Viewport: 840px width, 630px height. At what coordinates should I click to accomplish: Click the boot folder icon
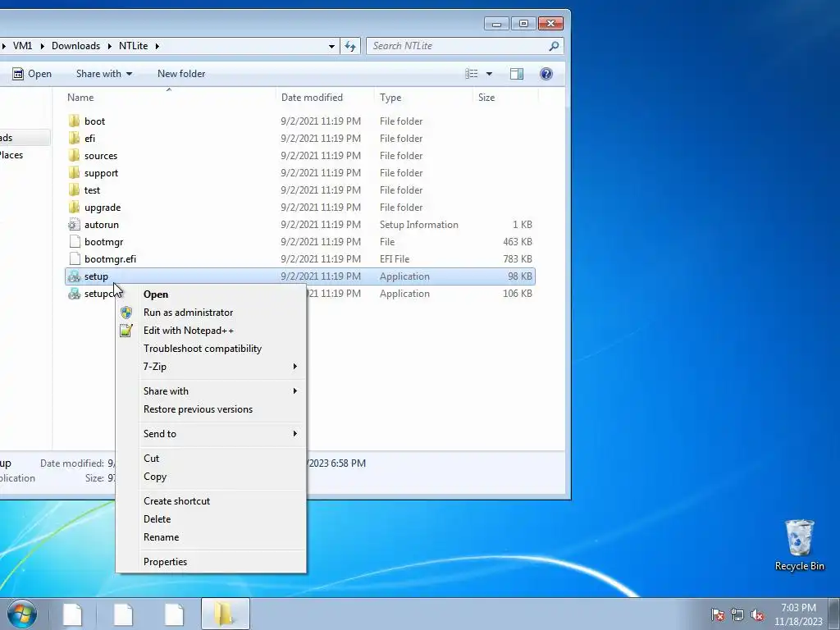[x=75, y=121]
